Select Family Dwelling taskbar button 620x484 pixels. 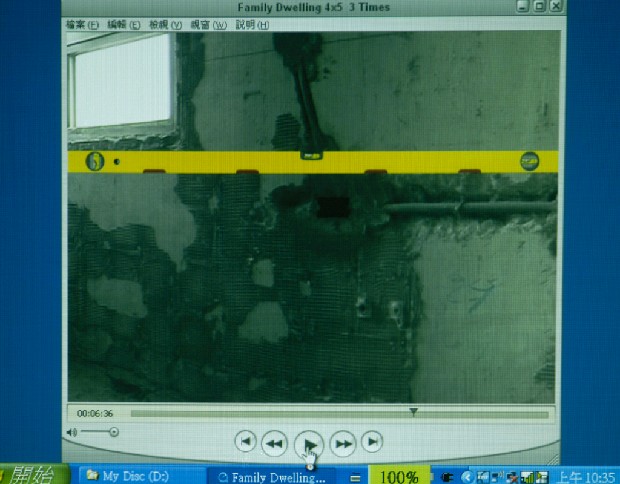(x=272, y=477)
